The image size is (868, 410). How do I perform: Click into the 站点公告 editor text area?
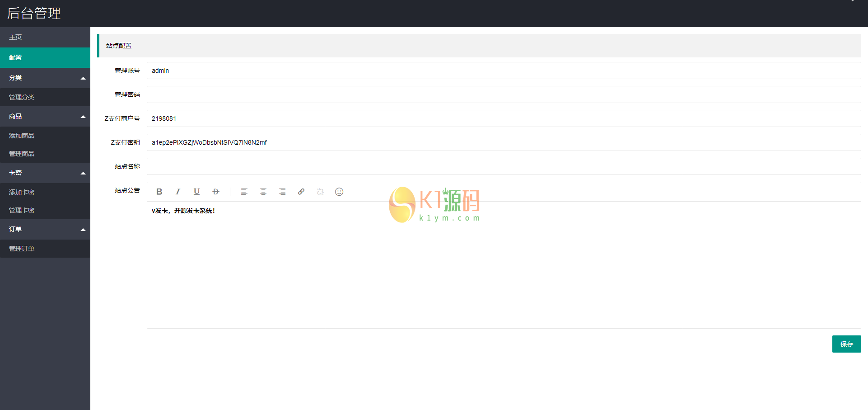504,265
